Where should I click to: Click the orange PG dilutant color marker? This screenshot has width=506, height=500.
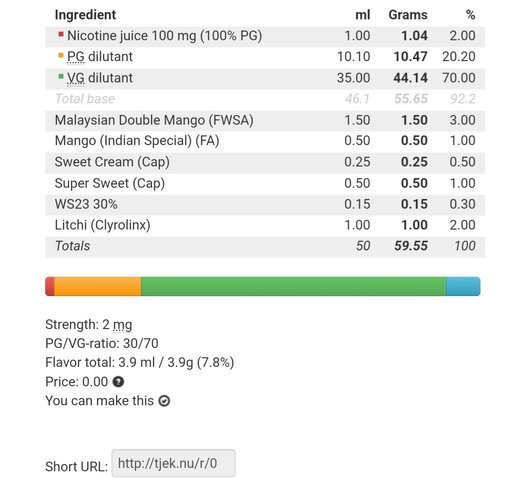tap(61, 55)
